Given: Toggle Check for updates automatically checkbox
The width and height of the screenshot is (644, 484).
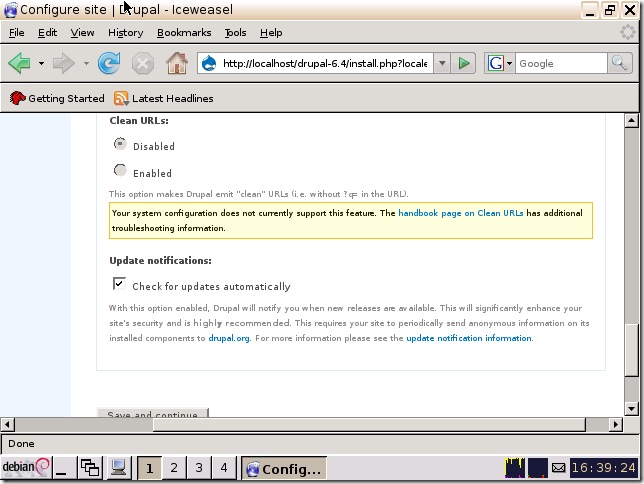Looking at the screenshot, I should [119, 283].
